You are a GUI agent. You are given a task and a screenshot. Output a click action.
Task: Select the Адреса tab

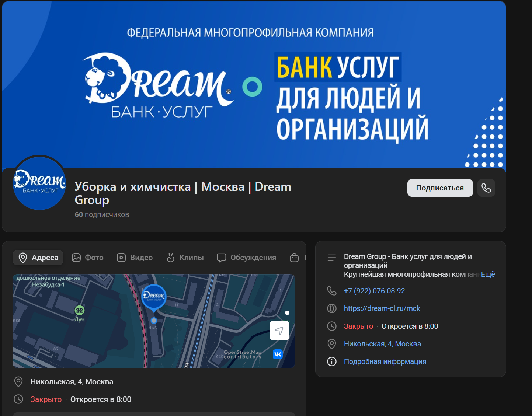(38, 258)
